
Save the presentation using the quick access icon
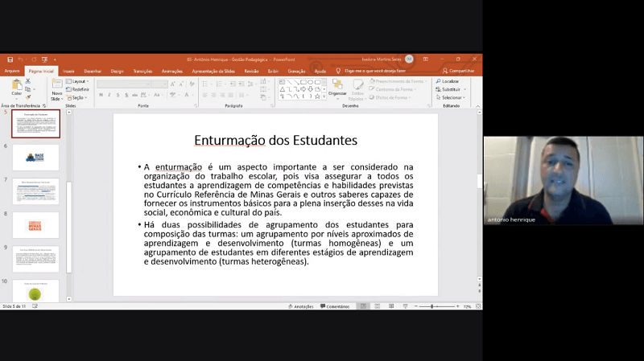pos(10,59)
